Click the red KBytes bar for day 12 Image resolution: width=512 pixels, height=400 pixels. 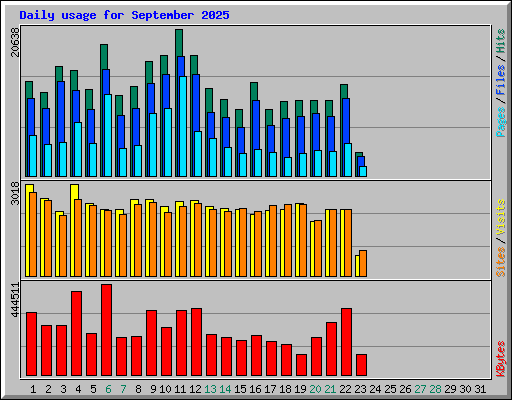[196, 342]
